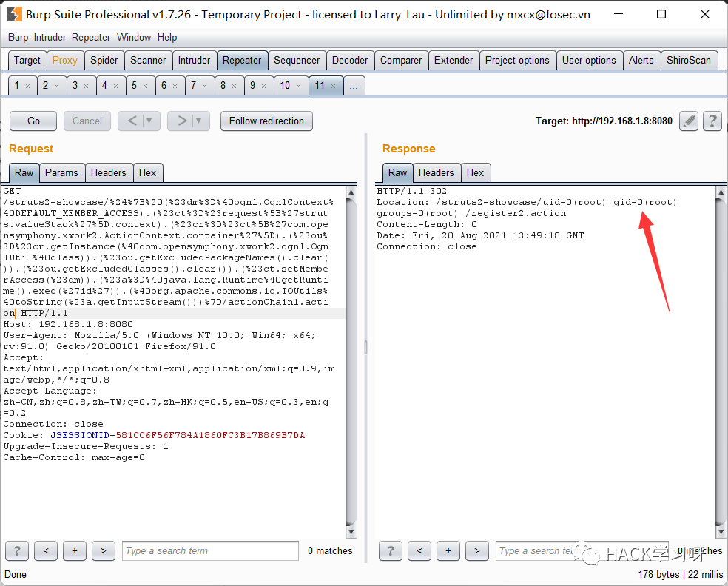The height and width of the screenshot is (586, 728).
Task: Open the '...' new Repeater tab
Action: pos(354,86)
